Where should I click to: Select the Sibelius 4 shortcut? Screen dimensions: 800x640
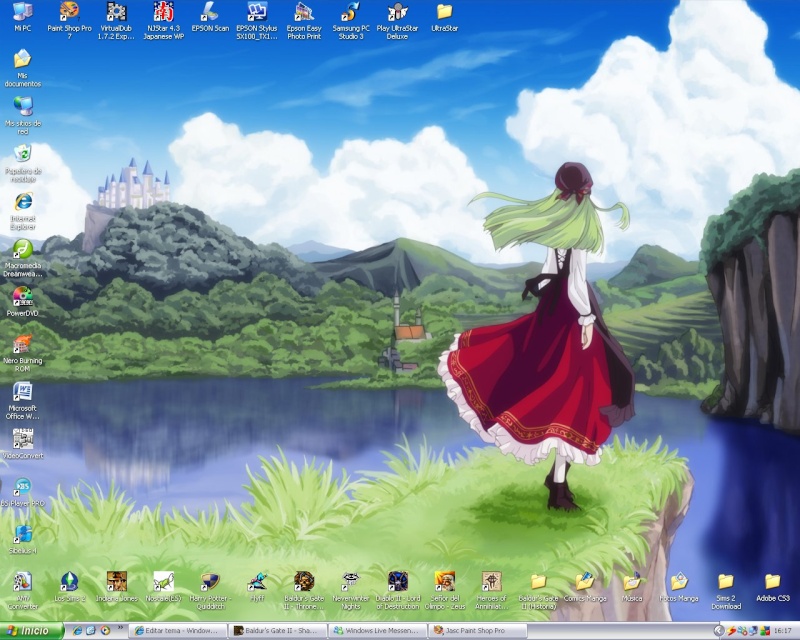(22, 539)
